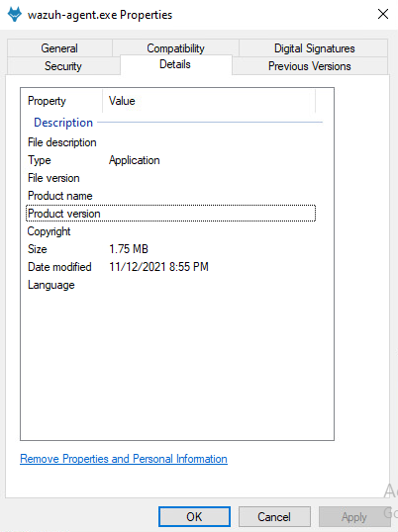Screen dimensions: 398x532
Task: Select the Details tab
Action: tap(175, 64)
